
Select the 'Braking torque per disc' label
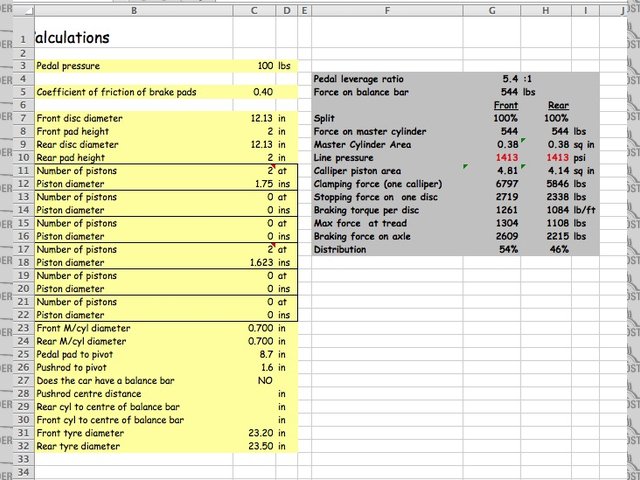pos(369,210)
